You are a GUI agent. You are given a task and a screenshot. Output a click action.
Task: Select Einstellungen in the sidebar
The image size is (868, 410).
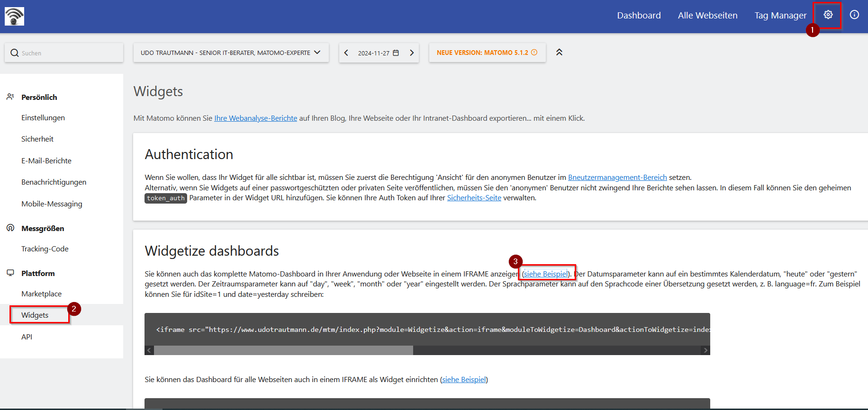[43, 117]
